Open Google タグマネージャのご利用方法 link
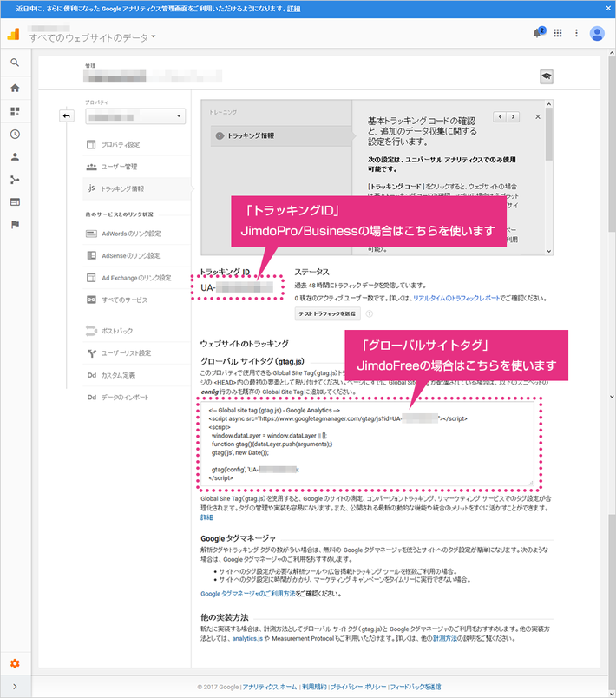This screenshot has width=616, height=698. (x=248, y=594)
